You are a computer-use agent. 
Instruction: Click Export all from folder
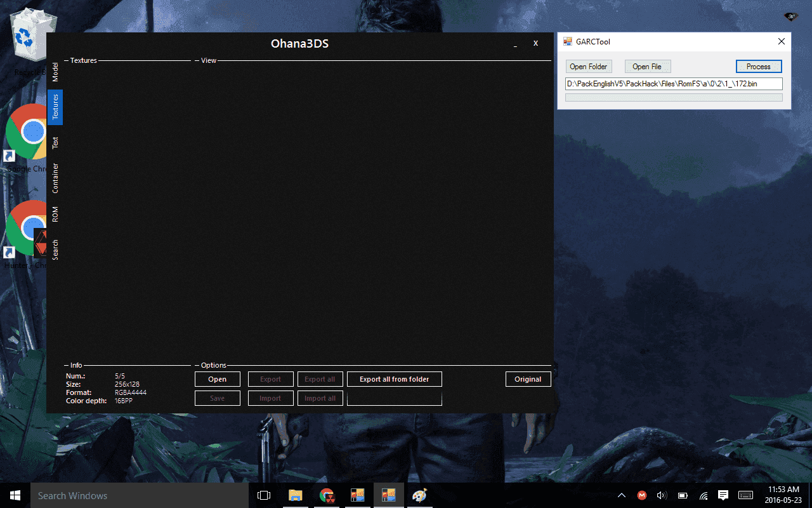pos(395,379)
